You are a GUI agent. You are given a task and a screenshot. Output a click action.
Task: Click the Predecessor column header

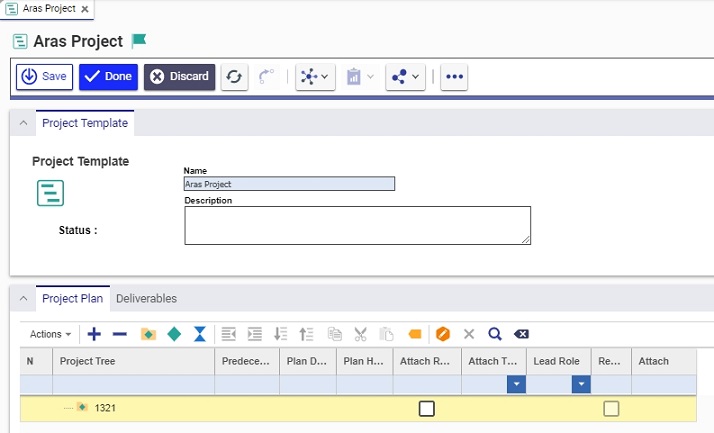[x=247, y=362]
